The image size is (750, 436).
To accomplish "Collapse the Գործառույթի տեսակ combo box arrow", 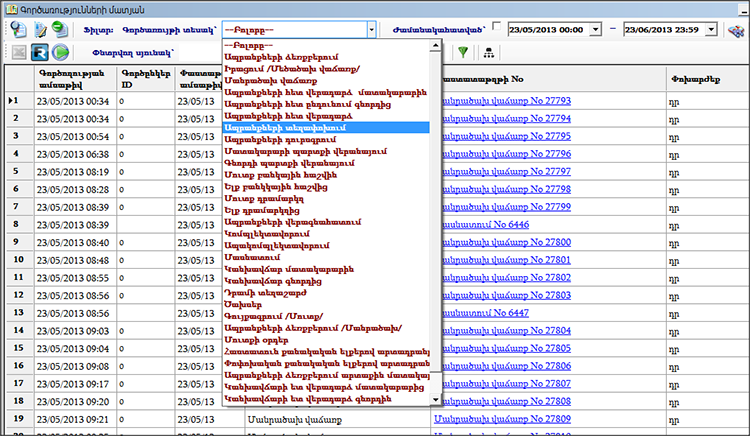I will pyautogui.click(x=371, y=30).
